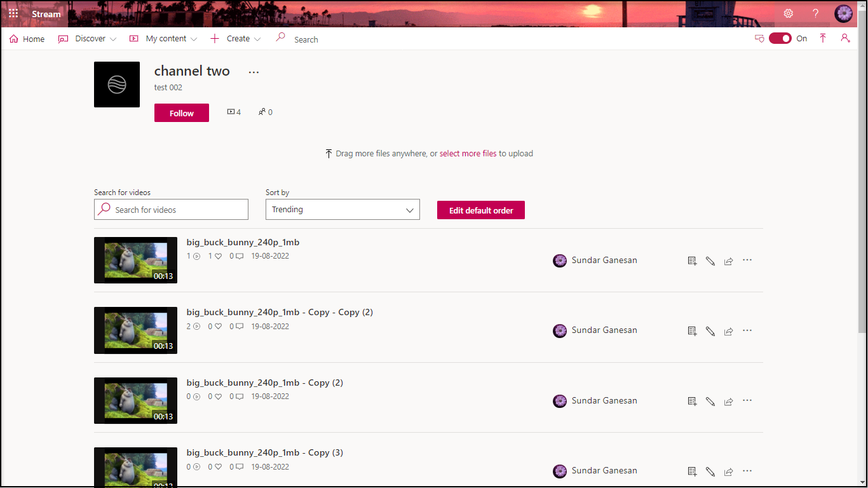Open the Sort by Trending dropdown

[x=342, y=210]
